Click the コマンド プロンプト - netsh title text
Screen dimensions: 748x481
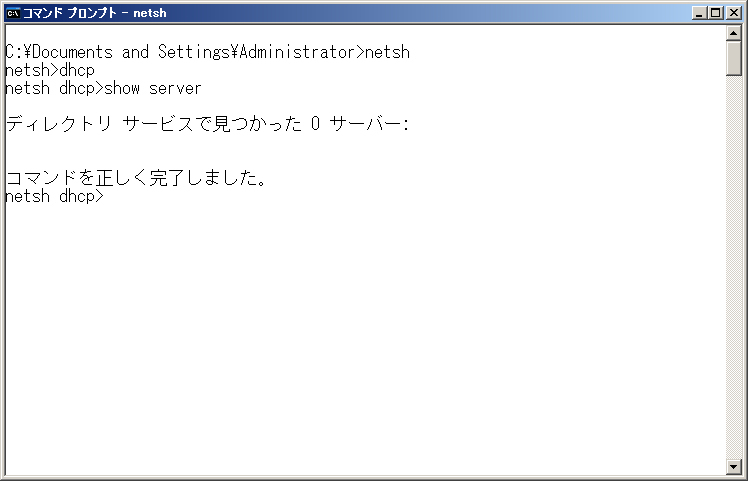95,13
